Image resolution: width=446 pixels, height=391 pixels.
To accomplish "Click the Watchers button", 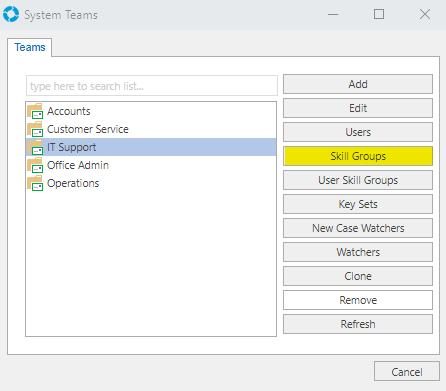I will [x=358, y=252].
